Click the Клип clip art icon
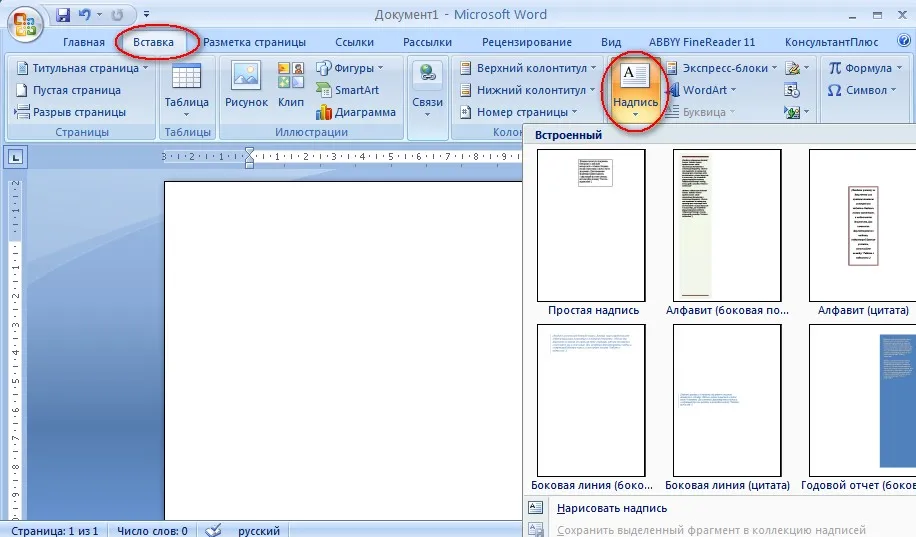916x537 pixels. pyautogui.click(x=290, y=86)
